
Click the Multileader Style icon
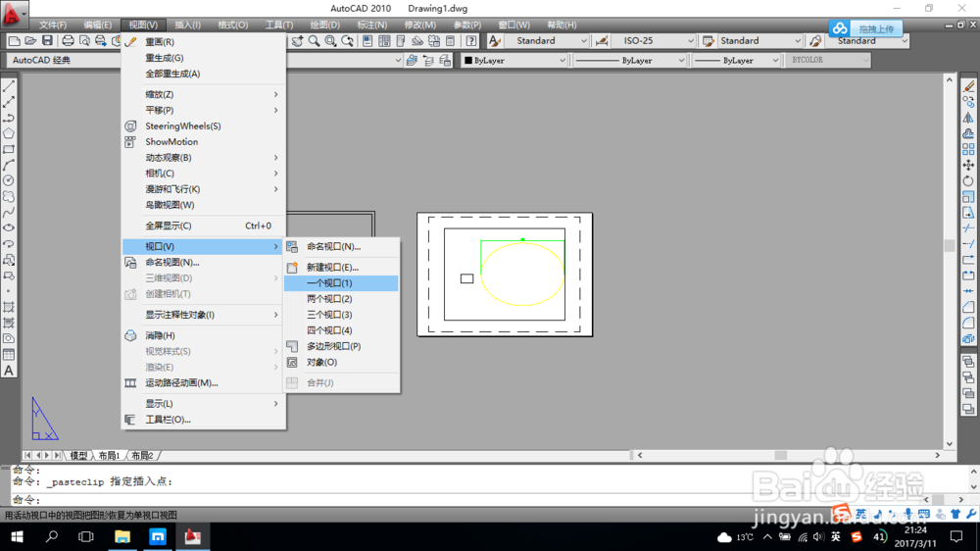(815, 40)
